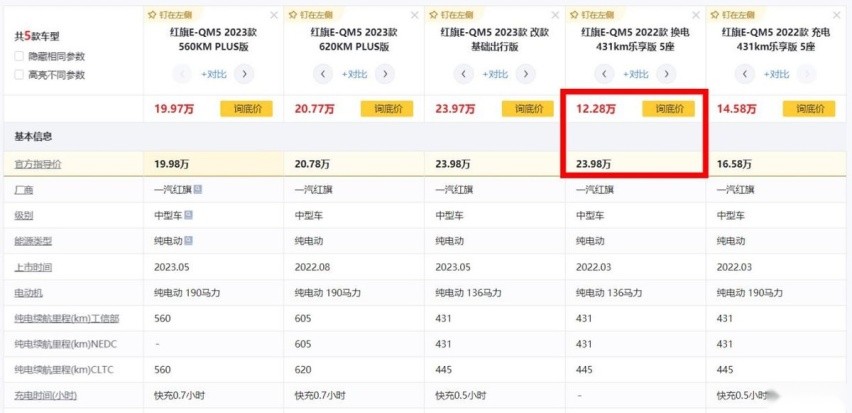The width and height of the screenshot is (852, 413).
Task: Add the 620KM PLUS版 to comparison via +对比
Action: (354, 74)
